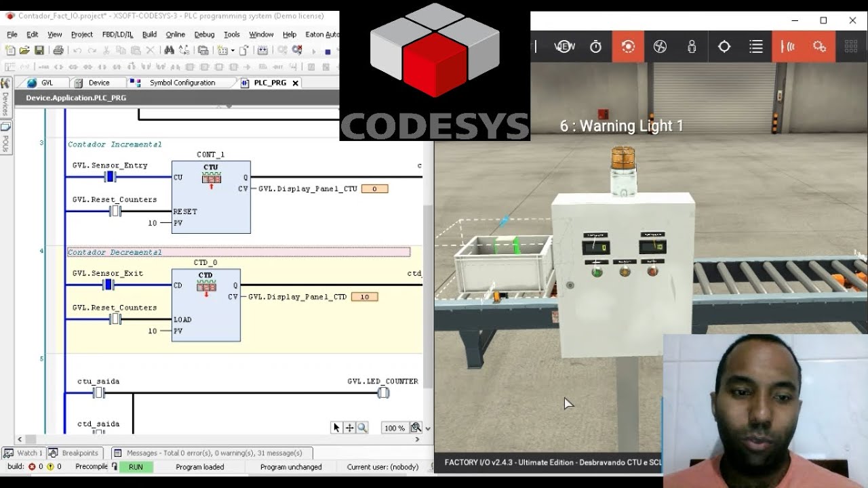Click the Print toolbar icon
The width and height of the screenshot is (868, 488).
pyautogui.click(x=58, y=50)
